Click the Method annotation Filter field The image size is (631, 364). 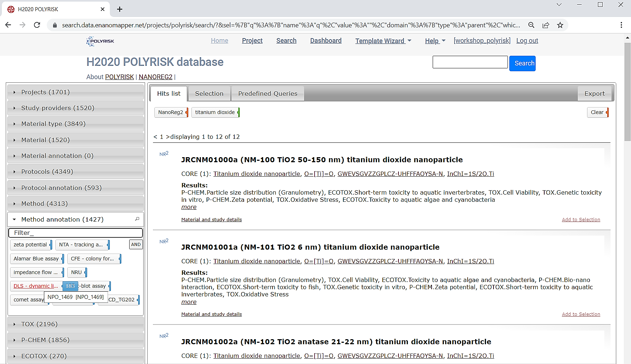pos(76,233)
